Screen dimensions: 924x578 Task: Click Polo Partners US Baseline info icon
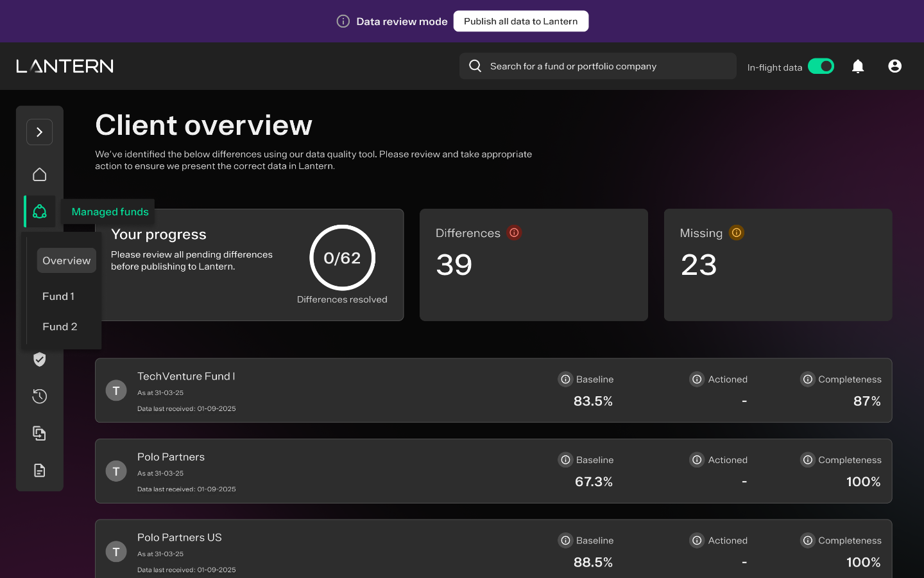565,541
